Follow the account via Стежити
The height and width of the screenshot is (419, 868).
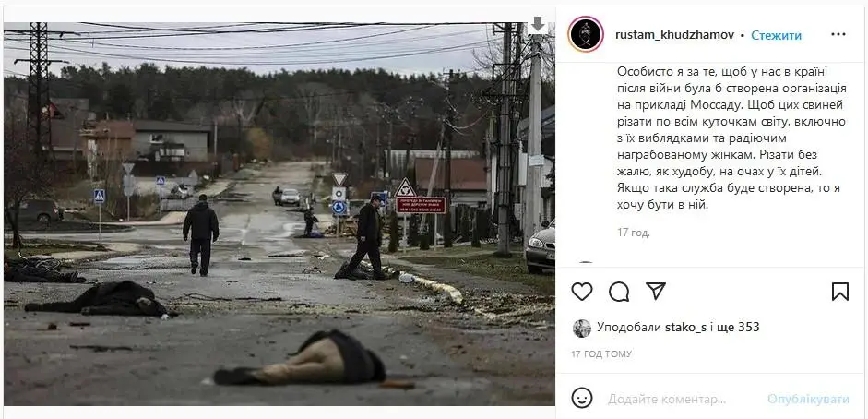(x=776, y=35)
